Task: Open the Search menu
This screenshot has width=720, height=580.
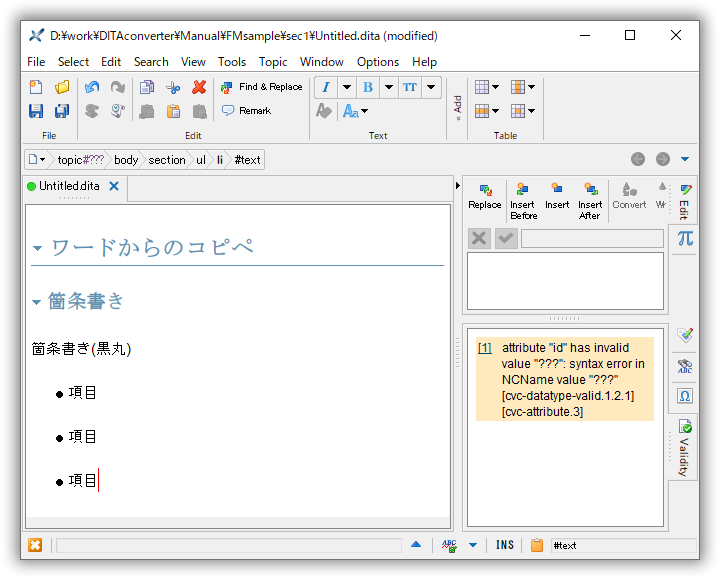Action: tap(151, 62)
